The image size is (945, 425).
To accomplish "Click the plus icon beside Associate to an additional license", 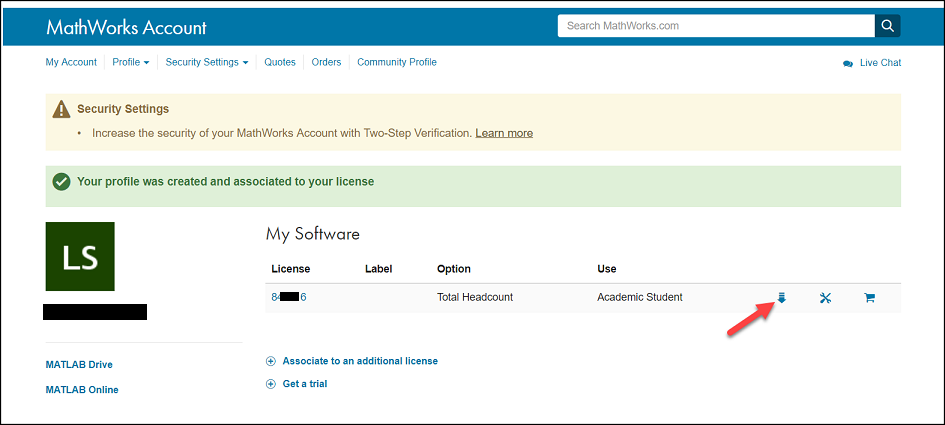I will coord(271,361).
